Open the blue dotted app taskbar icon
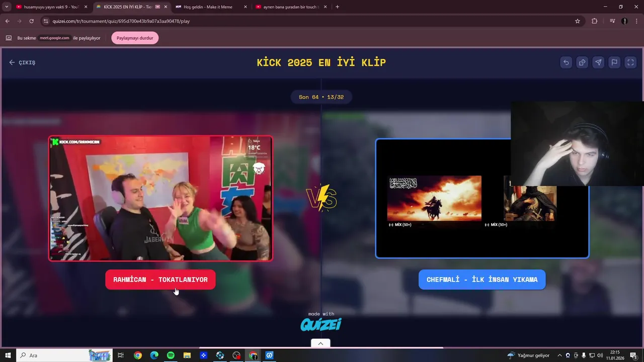The image size is (644, 362). click(x=204, y=355)
